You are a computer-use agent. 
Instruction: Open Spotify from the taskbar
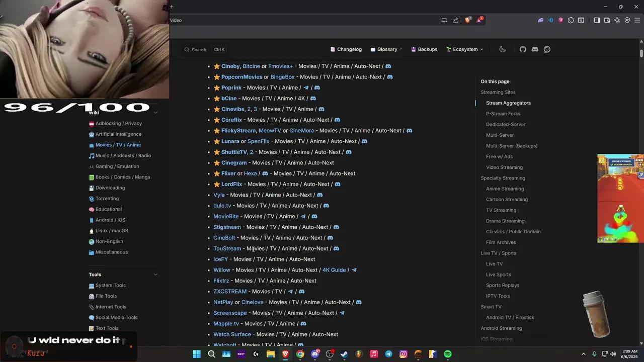[447, 354]
